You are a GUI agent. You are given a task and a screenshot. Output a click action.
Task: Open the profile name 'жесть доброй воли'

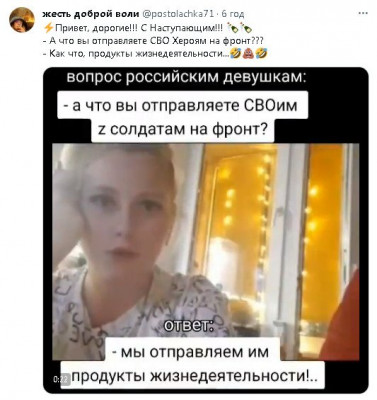(x=91, y=14)
